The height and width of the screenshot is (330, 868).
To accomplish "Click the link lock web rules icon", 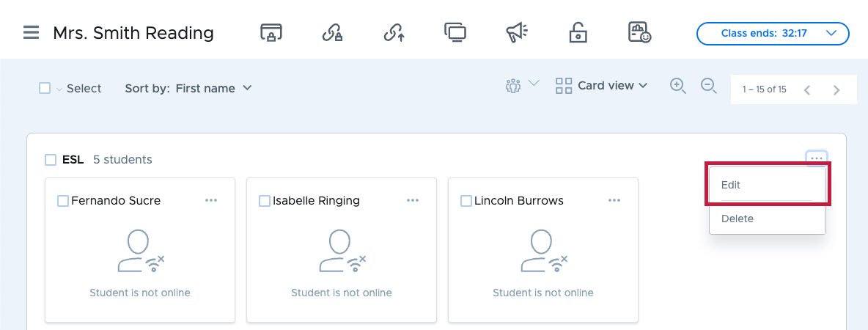I will tap(332, 33).
